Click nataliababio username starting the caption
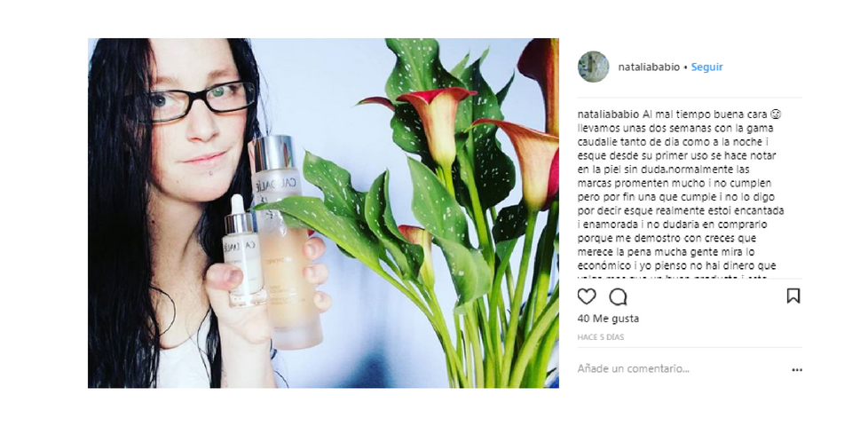This screenshot has width=868, height=426. tap(609, 114)
